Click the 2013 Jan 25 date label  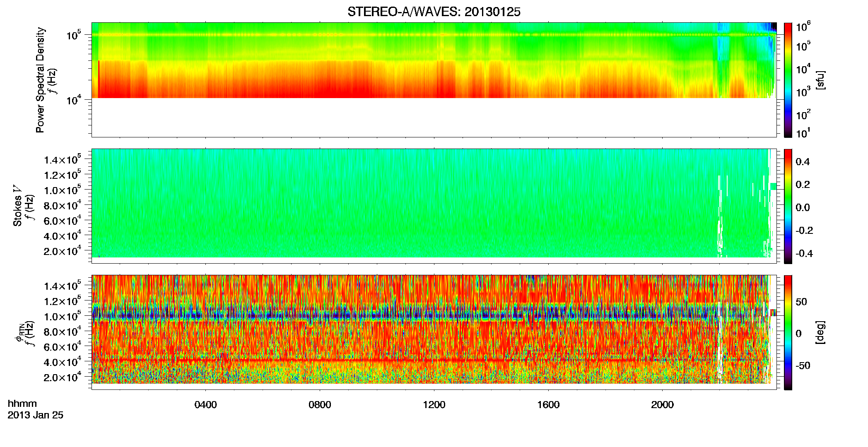pos(36,415)
